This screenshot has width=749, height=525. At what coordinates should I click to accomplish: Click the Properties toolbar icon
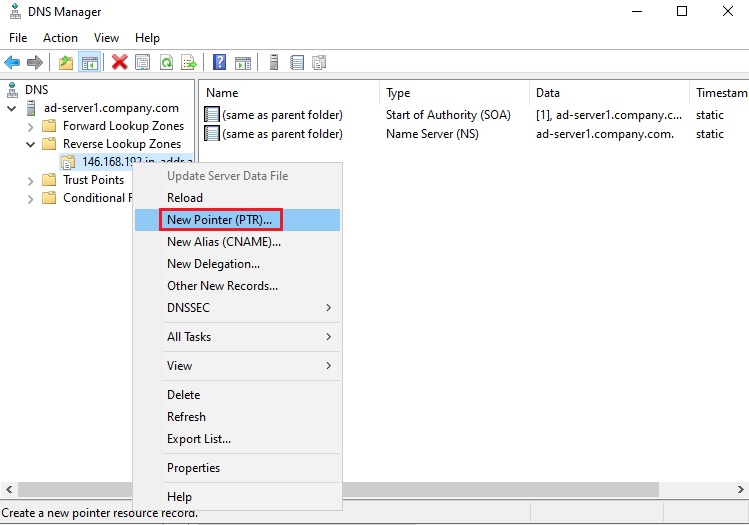[x=143, y=62]
